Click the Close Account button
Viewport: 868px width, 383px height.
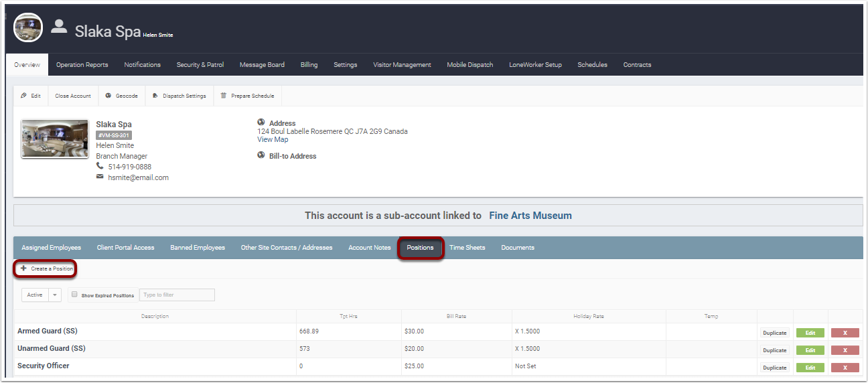click(x=73, y=96)
